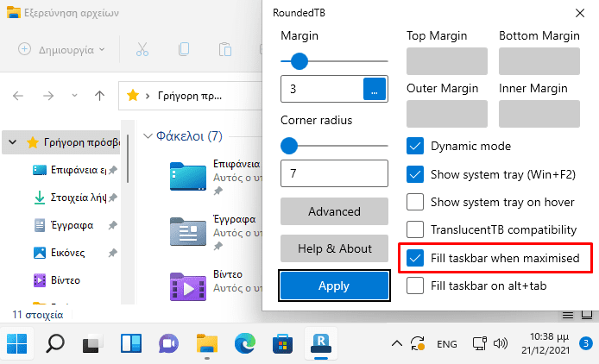Click navigation pane vertical scrollbar
The width and height of the screenshot is (599, 364).
128,159
